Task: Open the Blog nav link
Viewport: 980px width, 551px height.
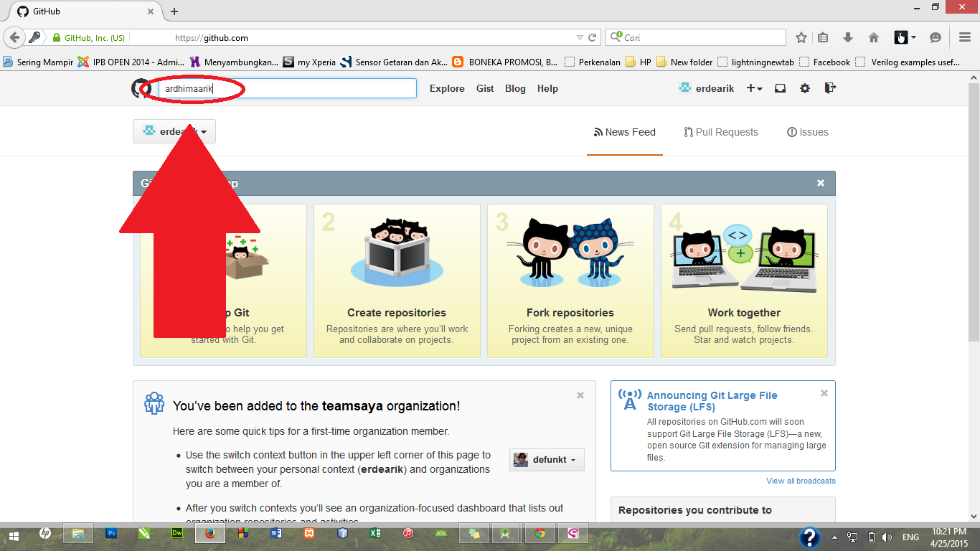Action: click(x=515, y=89)
